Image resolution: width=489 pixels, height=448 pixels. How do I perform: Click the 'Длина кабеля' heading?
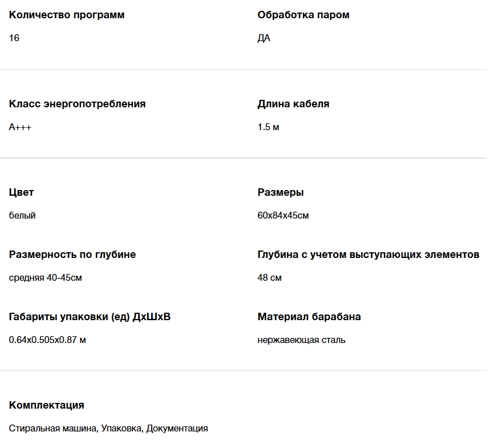tap(293, 104)
